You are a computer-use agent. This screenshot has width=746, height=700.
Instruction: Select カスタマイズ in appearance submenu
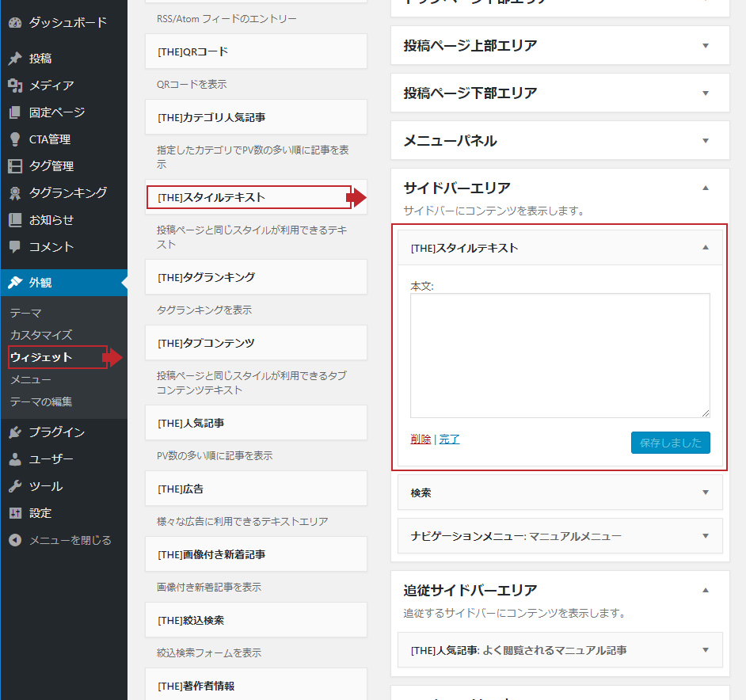click(41, 335)
